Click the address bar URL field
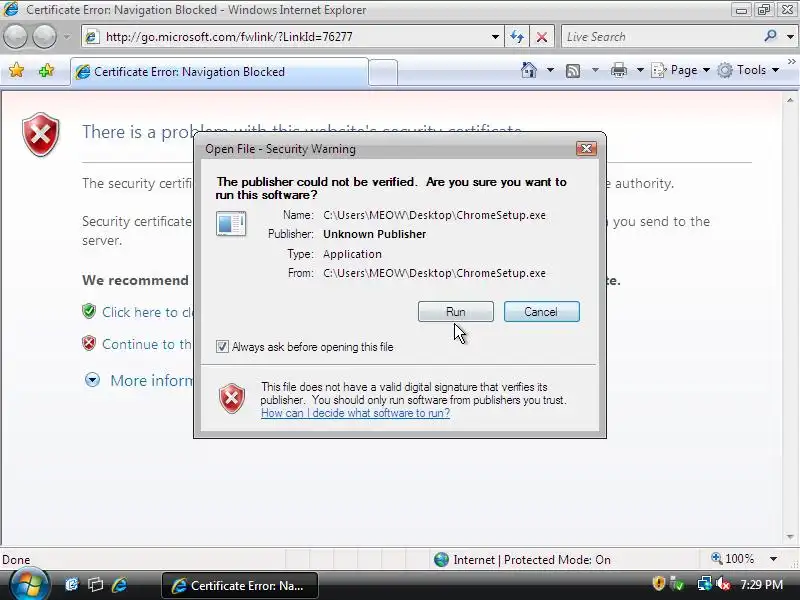Viewport: 800px width, 600px height. point(291,37)
